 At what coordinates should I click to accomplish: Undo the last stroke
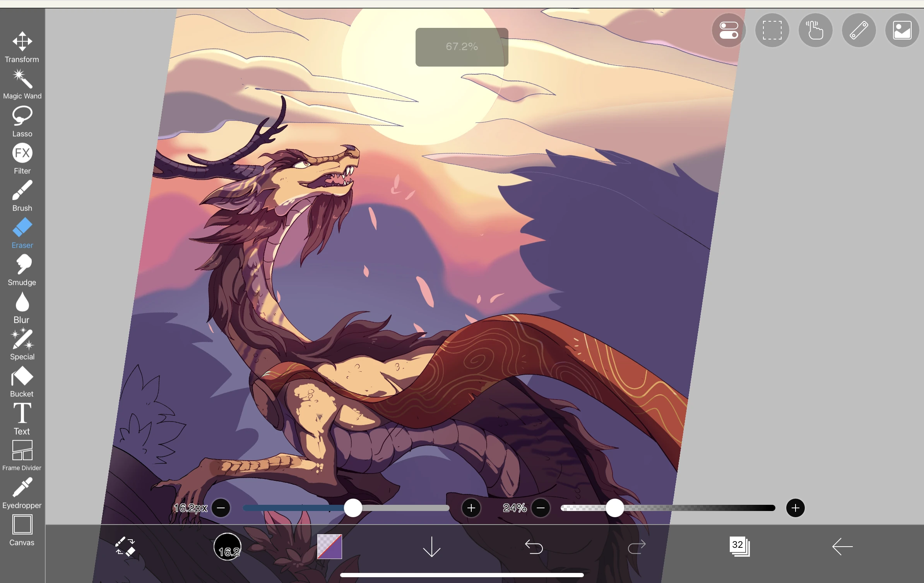pyautogui.click(x=534, y=547)
